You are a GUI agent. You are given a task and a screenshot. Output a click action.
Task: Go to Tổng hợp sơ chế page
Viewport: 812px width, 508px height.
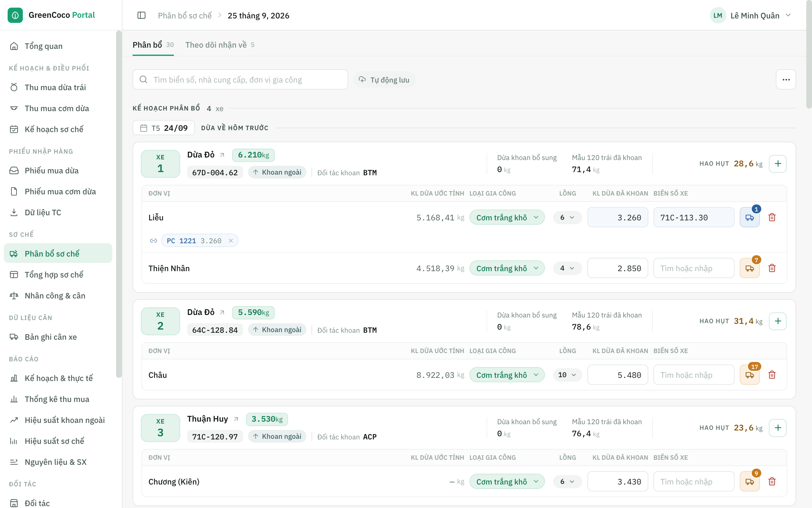point(58,275)
